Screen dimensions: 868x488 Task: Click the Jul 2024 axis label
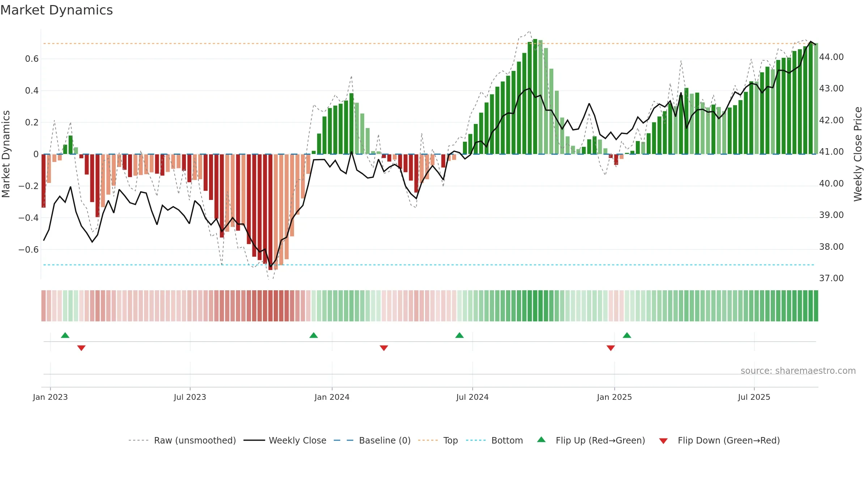pos(472,397)
